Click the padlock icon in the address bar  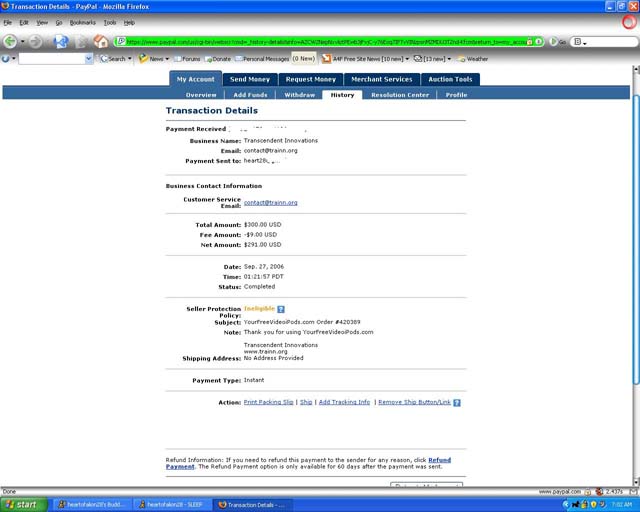(x=530, y=41)
